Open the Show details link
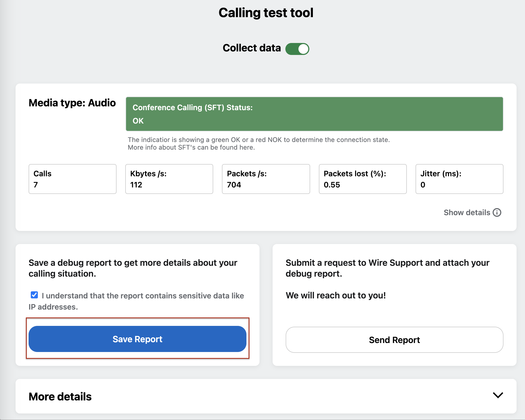 [467, 212]
